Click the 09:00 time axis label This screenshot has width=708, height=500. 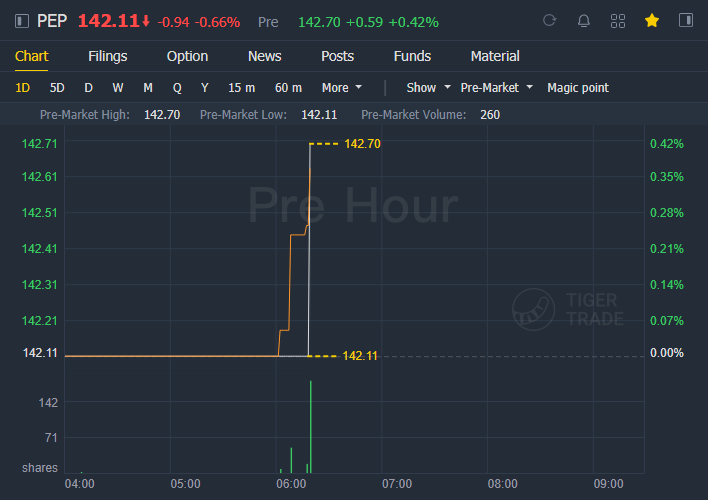608,484
